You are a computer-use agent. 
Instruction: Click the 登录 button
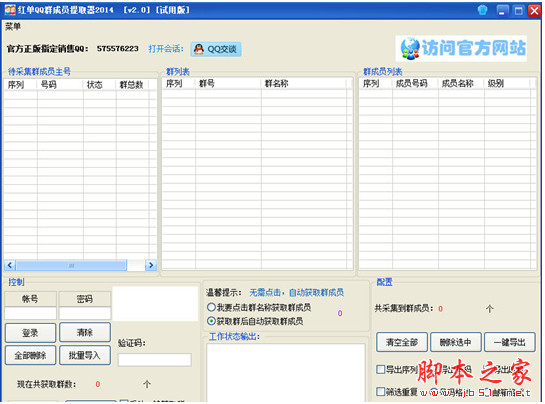pos(30,333)
